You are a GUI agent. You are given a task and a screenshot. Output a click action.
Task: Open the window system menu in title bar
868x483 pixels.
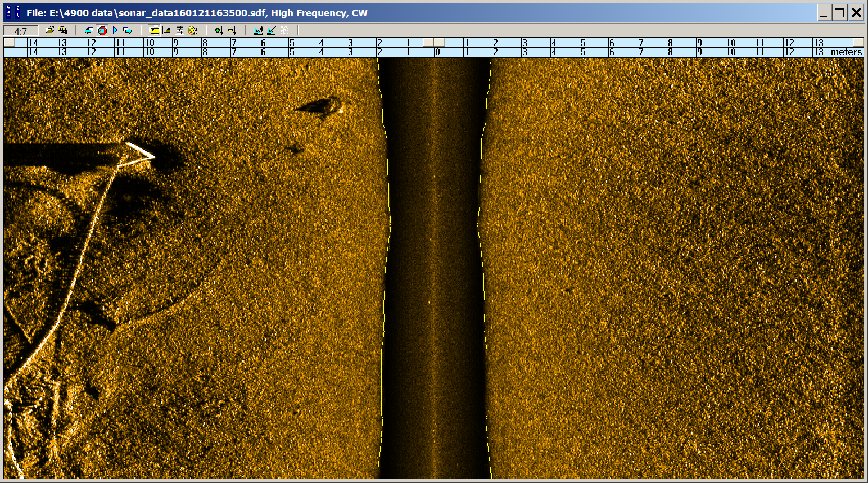[x=12, y=12]
